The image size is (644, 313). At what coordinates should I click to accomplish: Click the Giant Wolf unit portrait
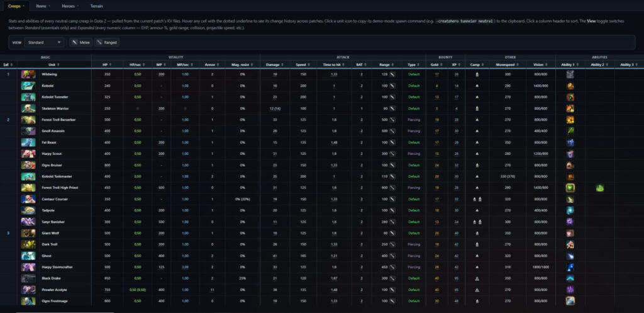pos(28,233)
